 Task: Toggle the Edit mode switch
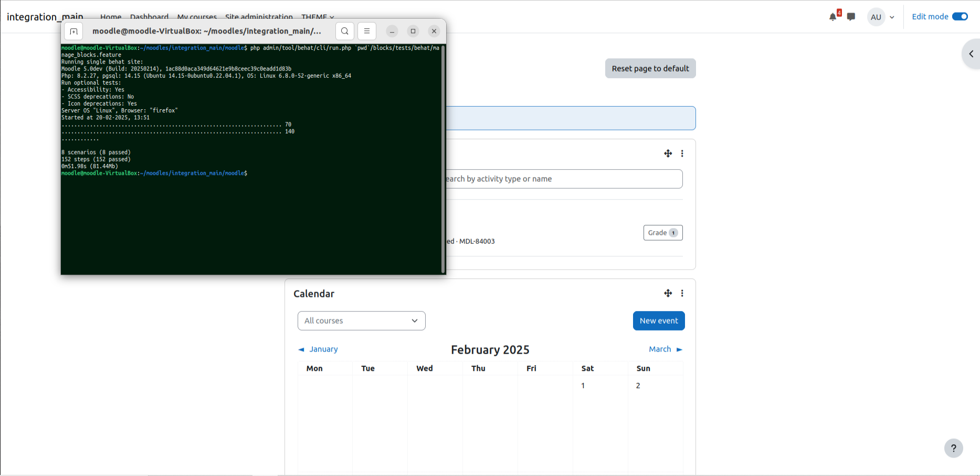tap(960, 17)
